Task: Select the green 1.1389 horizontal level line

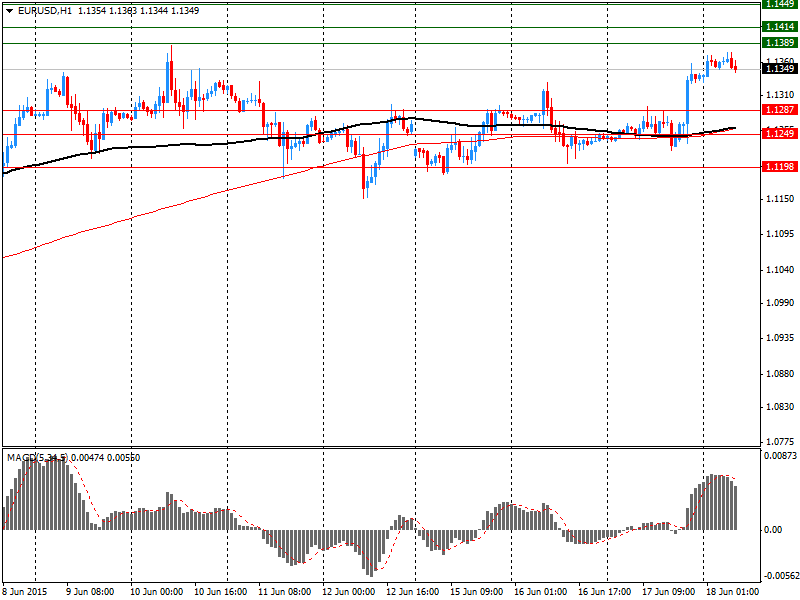Action: 382,43
